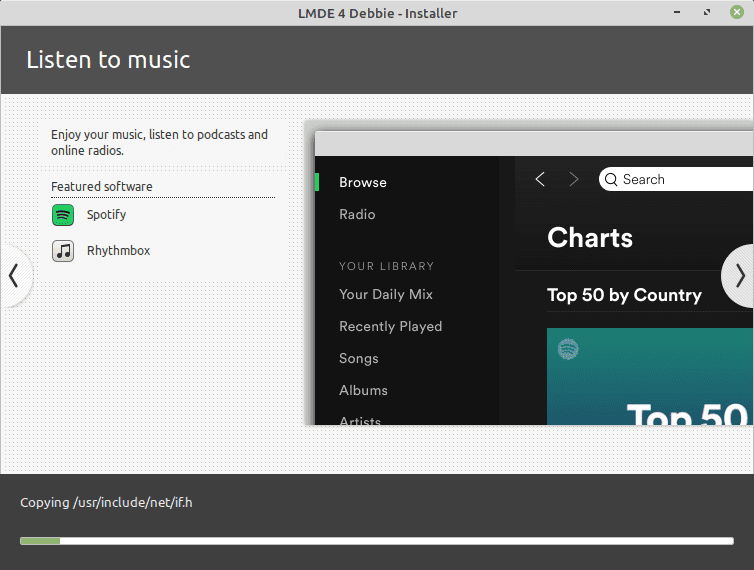This screenshot has height=570, width=754.
Task: Select the Spotify featured software label
Action: tap(106, 215)
